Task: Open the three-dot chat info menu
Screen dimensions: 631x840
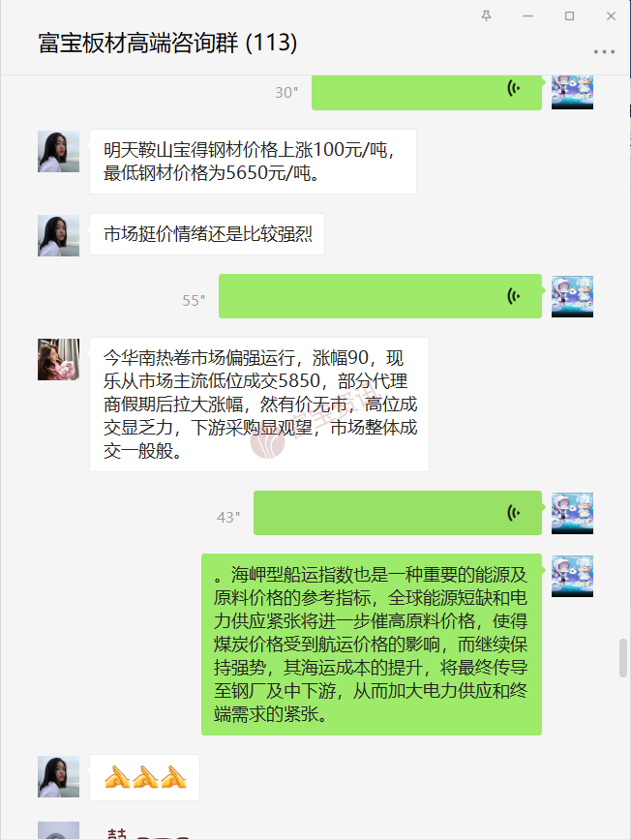Action: tap(604, 52)
